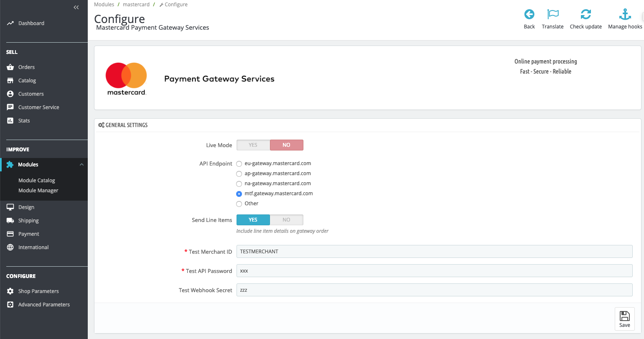
Task: Open the Design menu link
Action: click(x=26, y=207)
